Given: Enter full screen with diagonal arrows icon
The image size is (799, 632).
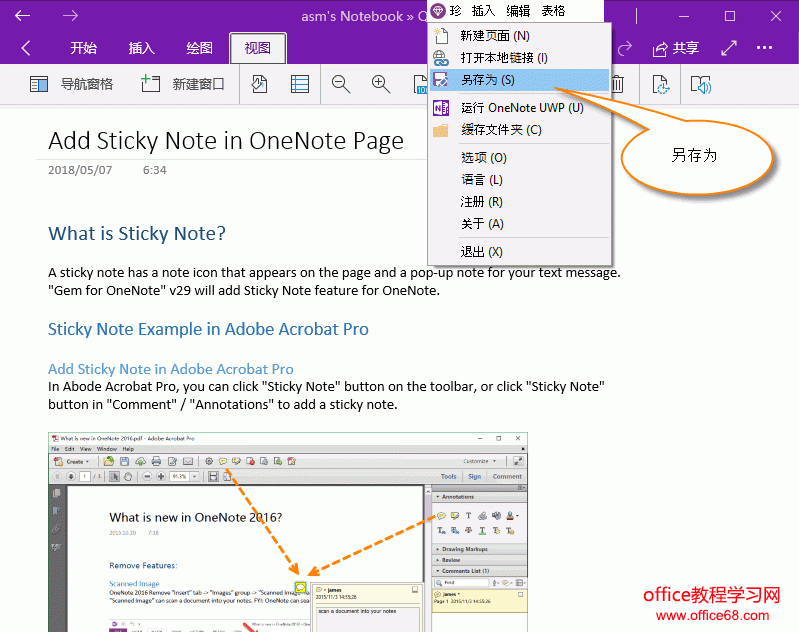Looking at the screenshot, I should coord(729,48).
